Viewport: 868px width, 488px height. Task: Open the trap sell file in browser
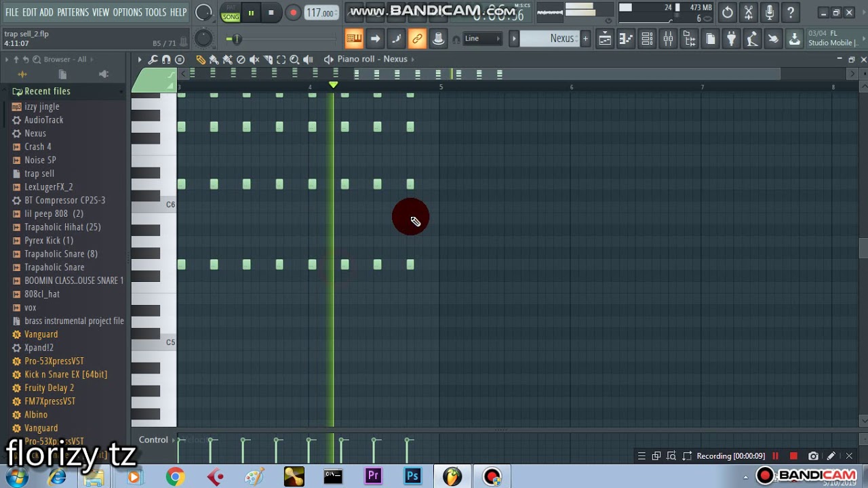tap(39, 174)
